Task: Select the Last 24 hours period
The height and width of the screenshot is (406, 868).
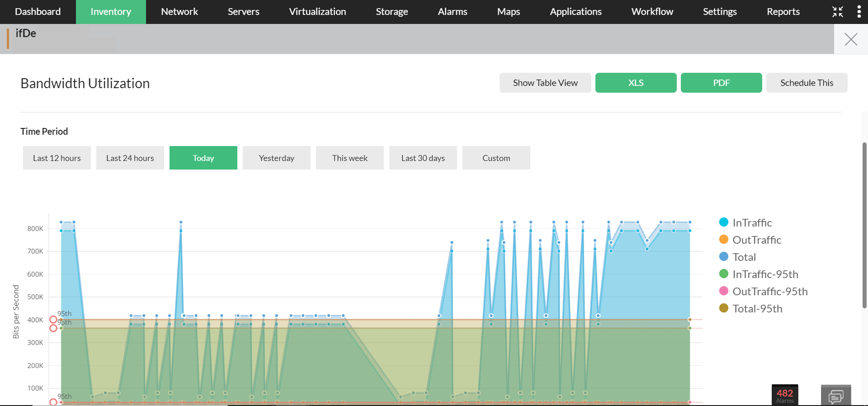Action: 130,158
